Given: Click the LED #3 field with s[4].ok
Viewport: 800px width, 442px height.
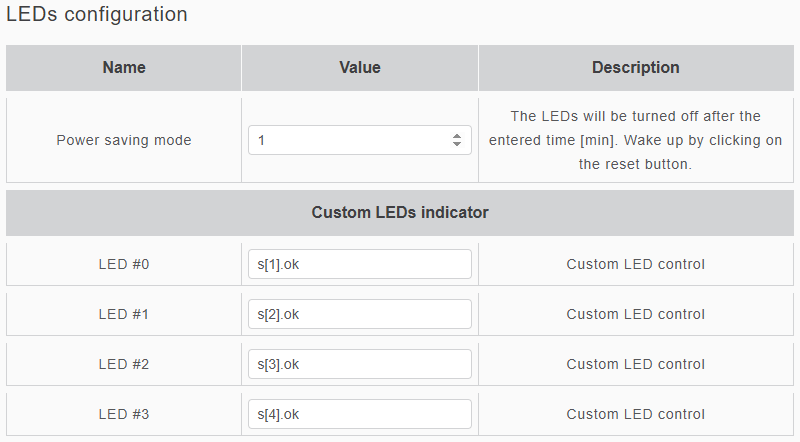Looking at the screenshot, I should 360,414.
